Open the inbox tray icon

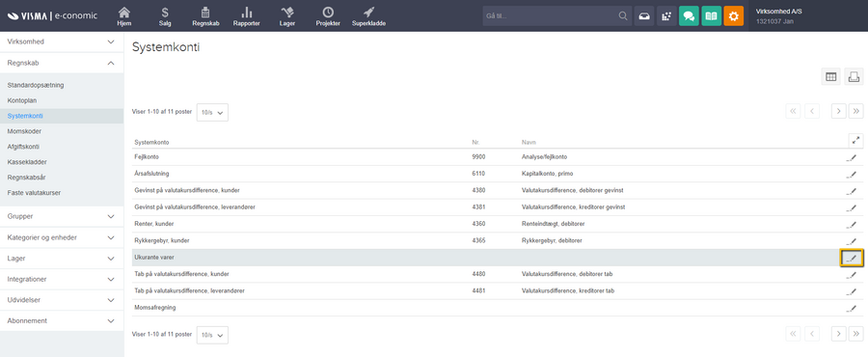644,16
